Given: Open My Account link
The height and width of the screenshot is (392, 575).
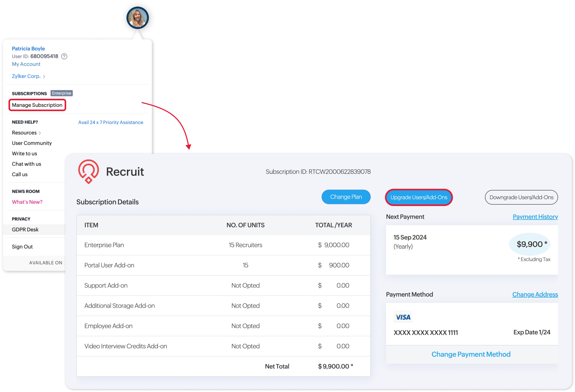Looking at the screenshot, I should 26,64.
